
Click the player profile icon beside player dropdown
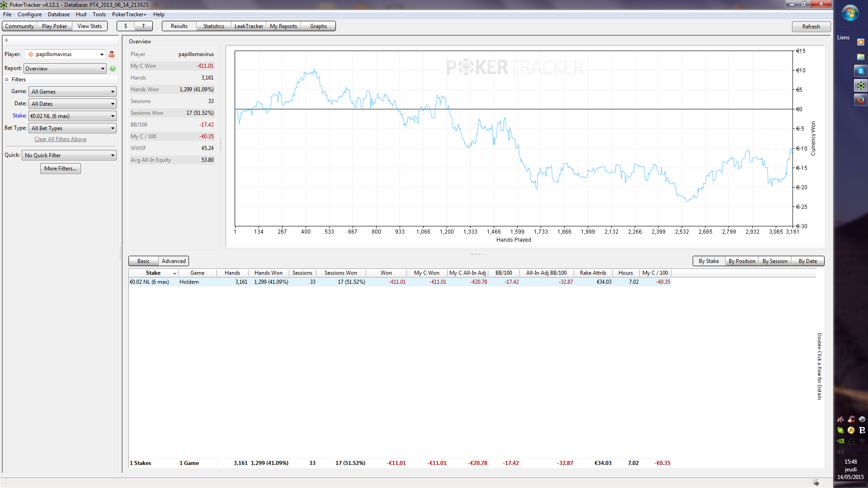click(x=112, y=54)
